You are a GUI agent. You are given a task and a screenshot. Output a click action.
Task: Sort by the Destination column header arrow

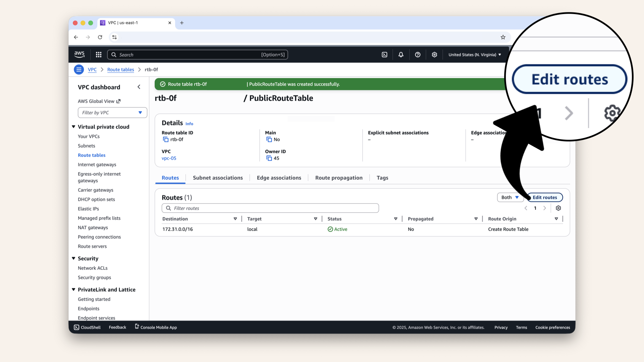coord(235,219)
